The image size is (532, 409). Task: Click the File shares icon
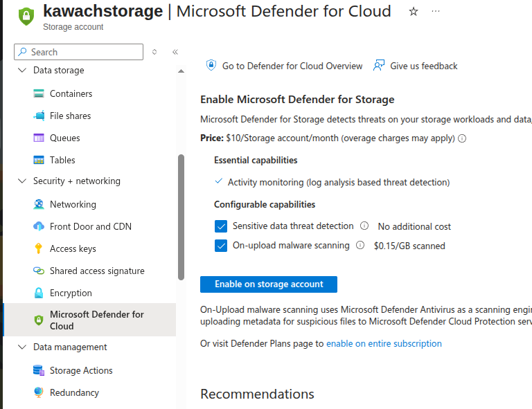pyautogui.click(x=39, y=116)
